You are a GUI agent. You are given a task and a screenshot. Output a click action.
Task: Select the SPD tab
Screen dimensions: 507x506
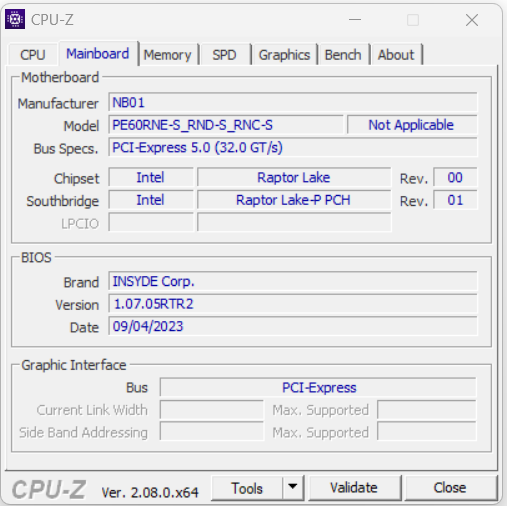click(x=225, y=55)
